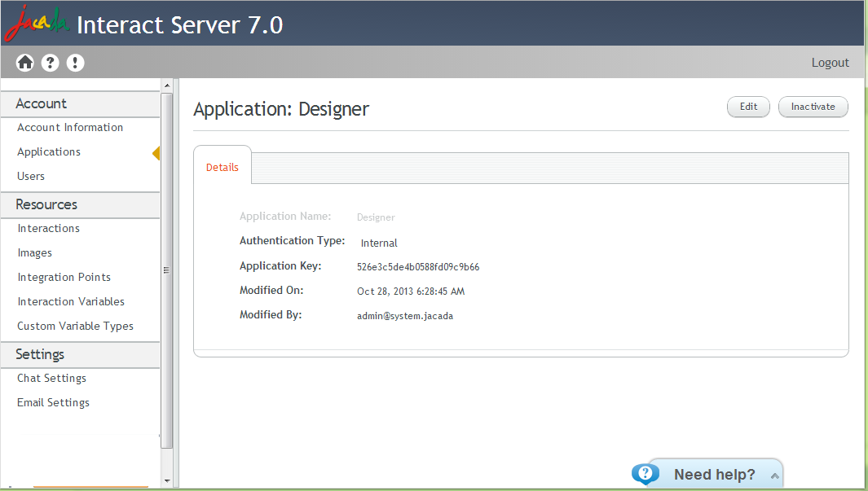The height and width of the screenshot is (491, 868).
Task: Click the Modified On date Oct 28, 2013
Action: click(x=411, y=292)
